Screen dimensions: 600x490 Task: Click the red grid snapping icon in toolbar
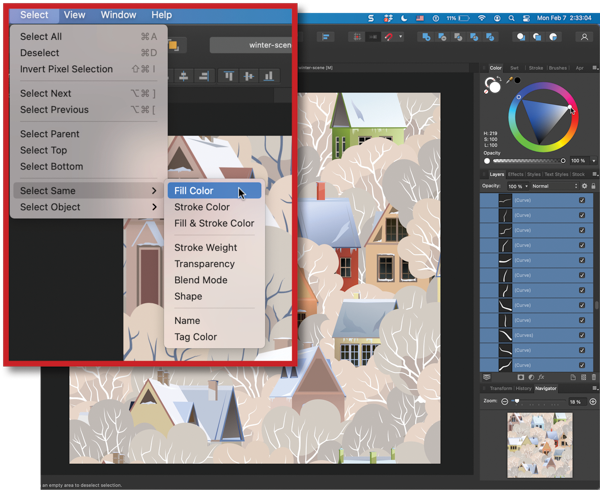(x=357, y=37)
